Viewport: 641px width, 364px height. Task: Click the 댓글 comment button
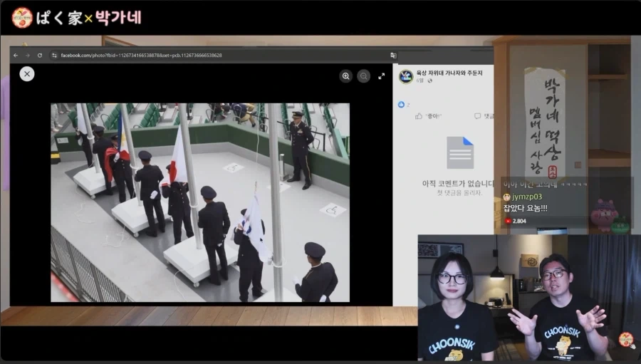pyautogui.click(x=484, y=116)
